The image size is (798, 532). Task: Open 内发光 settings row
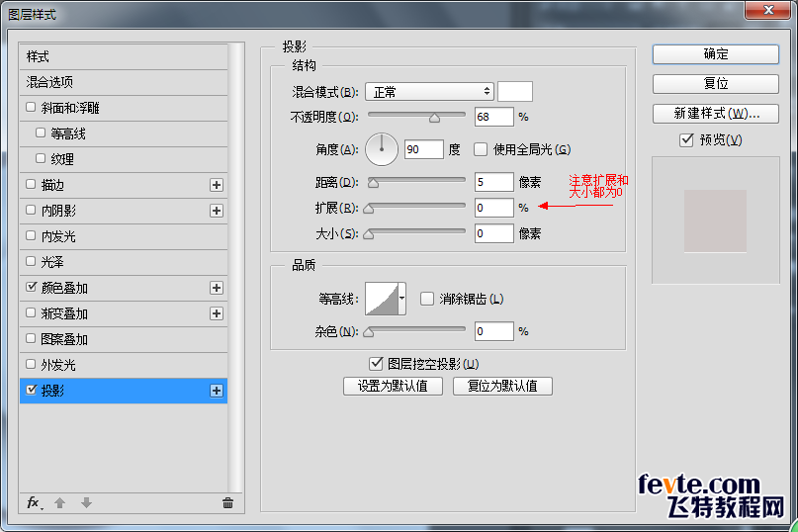[124, 236]
